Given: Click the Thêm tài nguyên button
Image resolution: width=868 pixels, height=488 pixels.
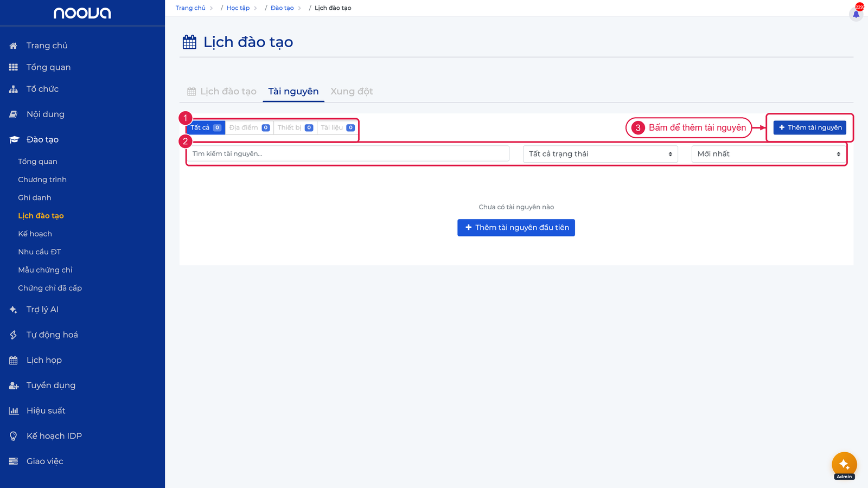Looking at the screenshot, I should click(810, 127).
